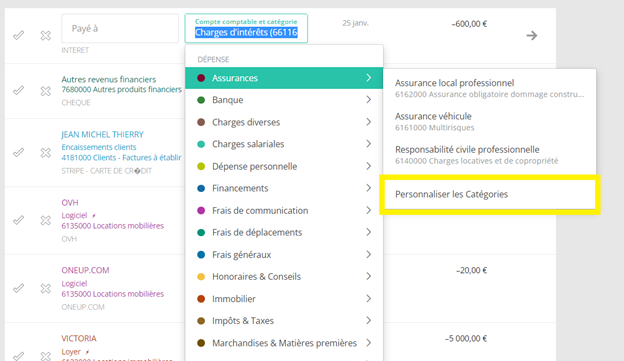Expand the Charges salariales chevron
The height and width of the screenshot is (361, 624).
pos(369,144)
